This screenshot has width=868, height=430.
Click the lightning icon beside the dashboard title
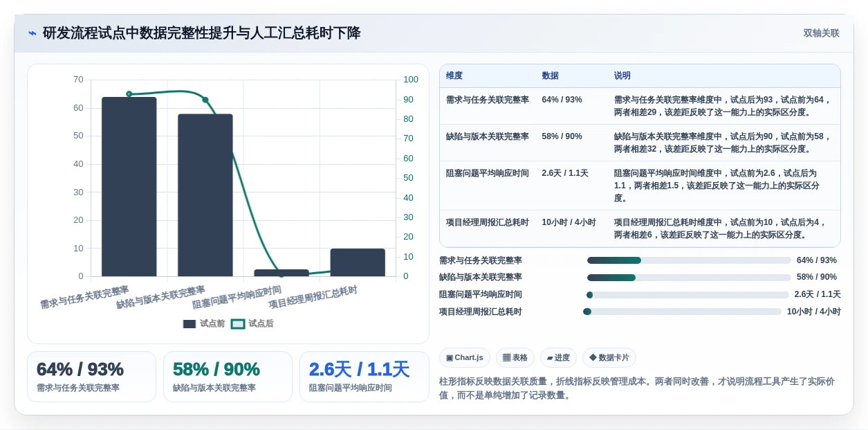coord(33,33)
